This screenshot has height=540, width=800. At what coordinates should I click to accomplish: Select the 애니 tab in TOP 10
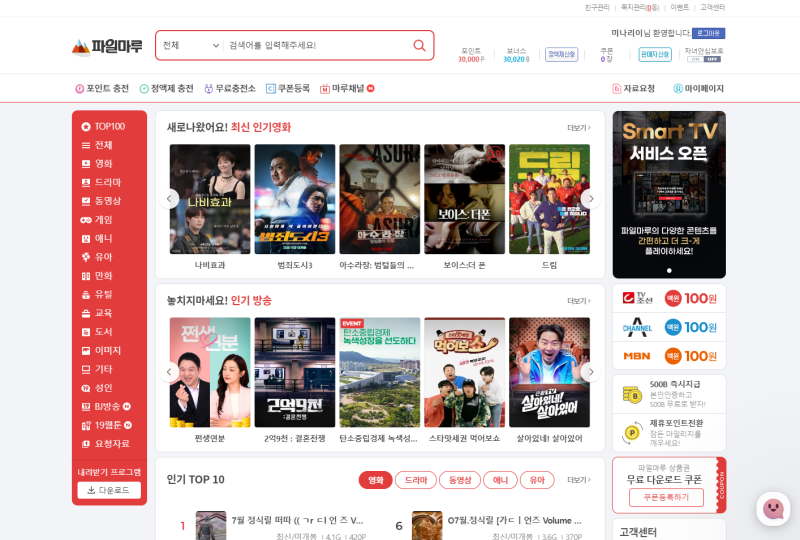pyautogui.click(x=500, y=480)
